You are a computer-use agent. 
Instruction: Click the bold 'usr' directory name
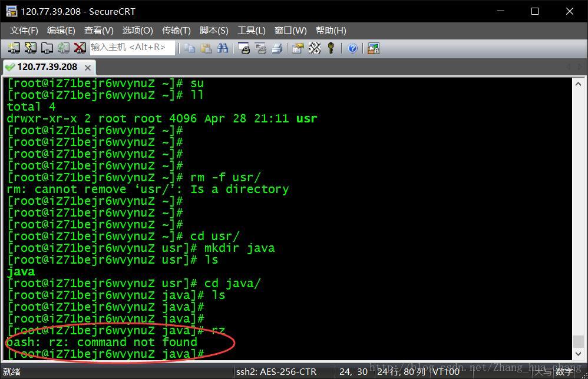tap(307, 119)
